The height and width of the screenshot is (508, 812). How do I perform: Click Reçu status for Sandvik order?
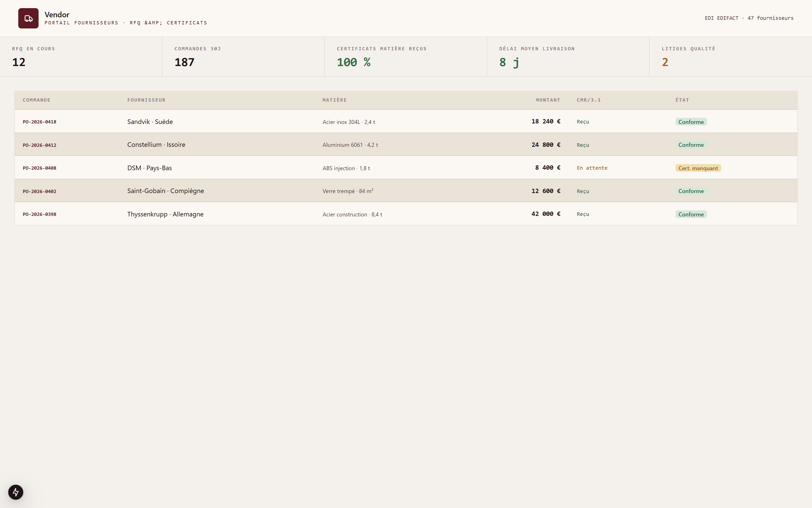(583, 122)
